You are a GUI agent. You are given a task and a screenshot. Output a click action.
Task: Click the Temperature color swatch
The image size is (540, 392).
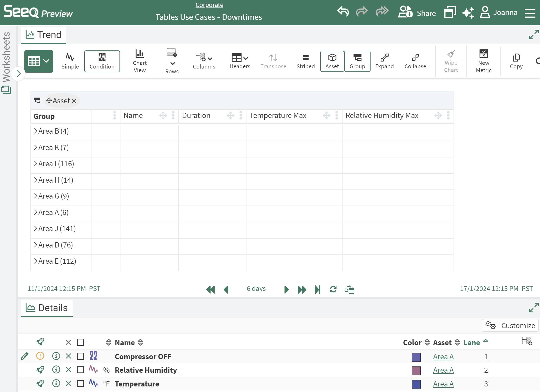pyautogui.click(x=416, y=384)
